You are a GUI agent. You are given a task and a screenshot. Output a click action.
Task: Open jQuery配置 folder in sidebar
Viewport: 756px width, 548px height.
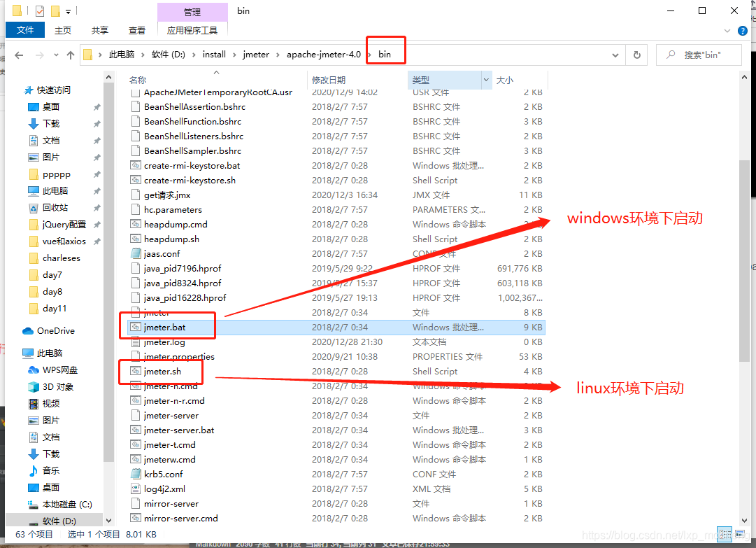pos(64,225)
